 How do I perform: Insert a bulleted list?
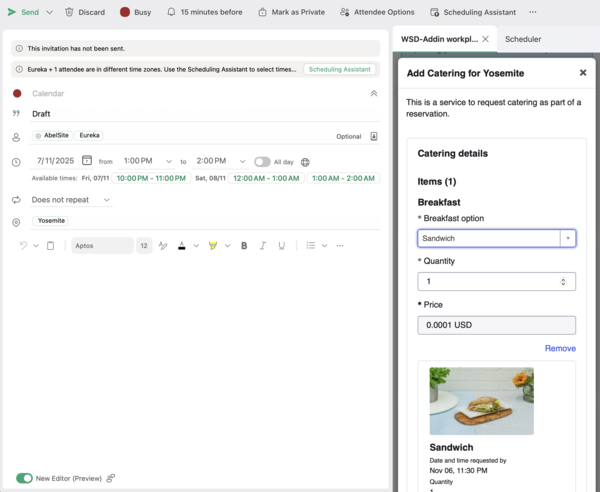pos(311,246)
